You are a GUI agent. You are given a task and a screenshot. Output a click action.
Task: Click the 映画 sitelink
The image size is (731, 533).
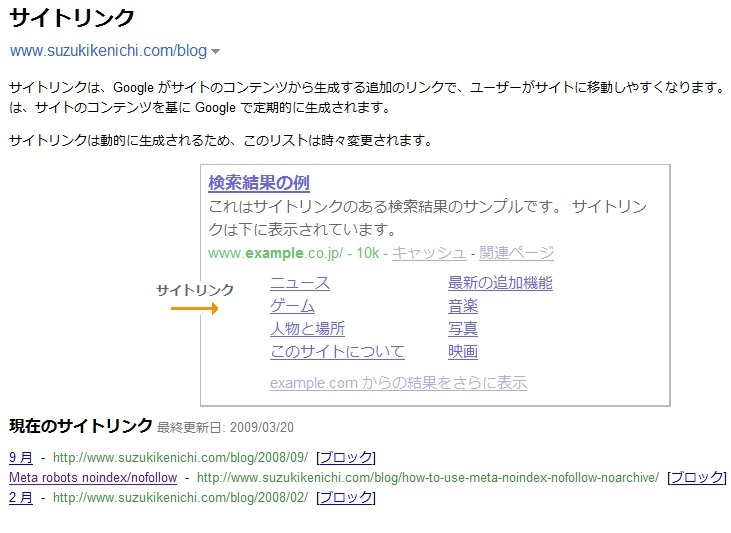click(463, 352)
